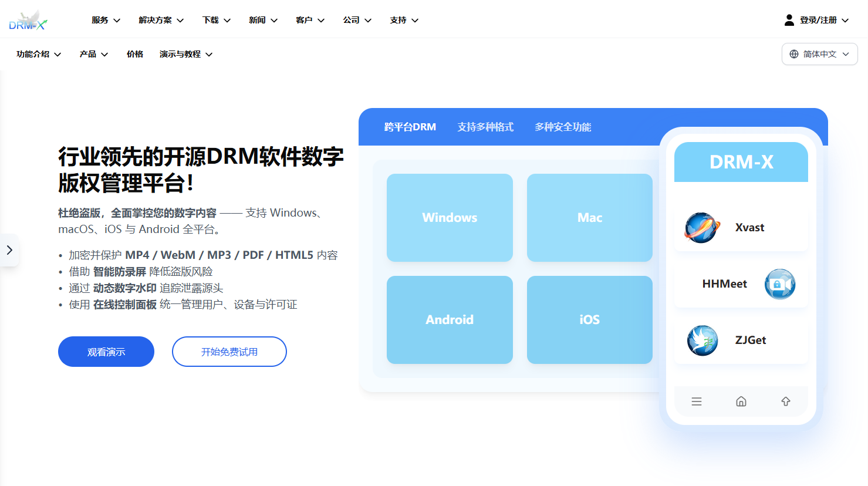The width and height of the screenshot is (868, 486).
Task: Click the 开始免费试用 button
Action: [229, 352]
